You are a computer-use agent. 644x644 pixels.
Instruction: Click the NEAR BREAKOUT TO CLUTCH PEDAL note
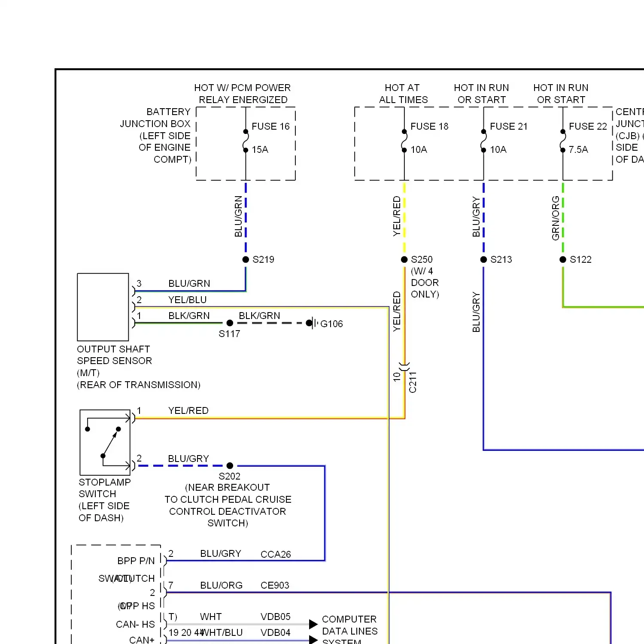pyautogui.click(x=228, y=505)
